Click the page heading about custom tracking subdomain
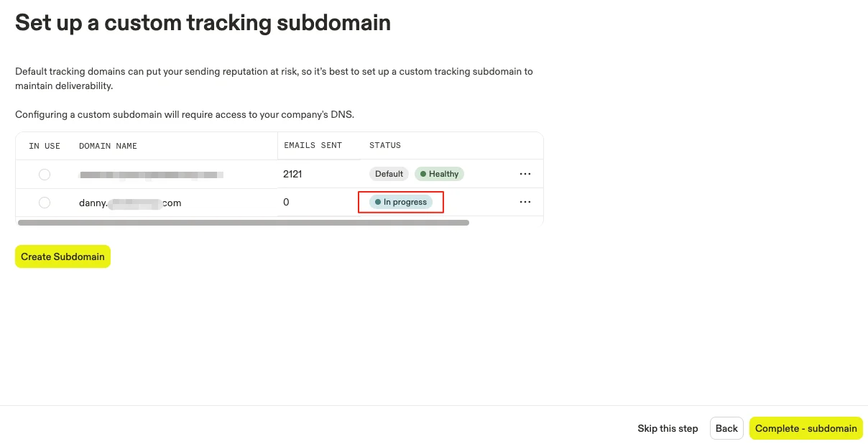The height and width of the screenshot is (444, 868). coord(203,22)
